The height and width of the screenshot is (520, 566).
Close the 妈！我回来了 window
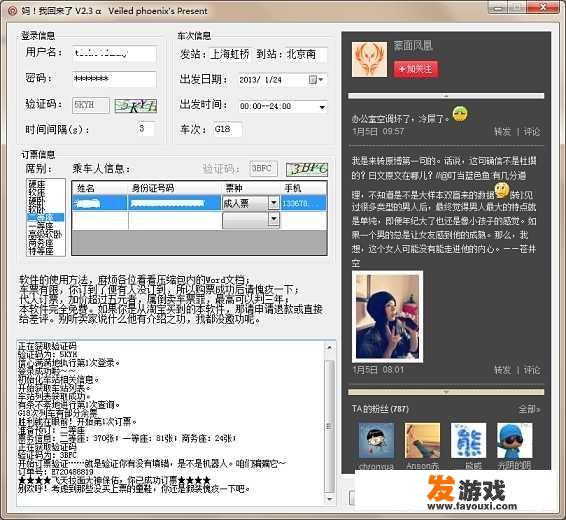coord(543,8)
